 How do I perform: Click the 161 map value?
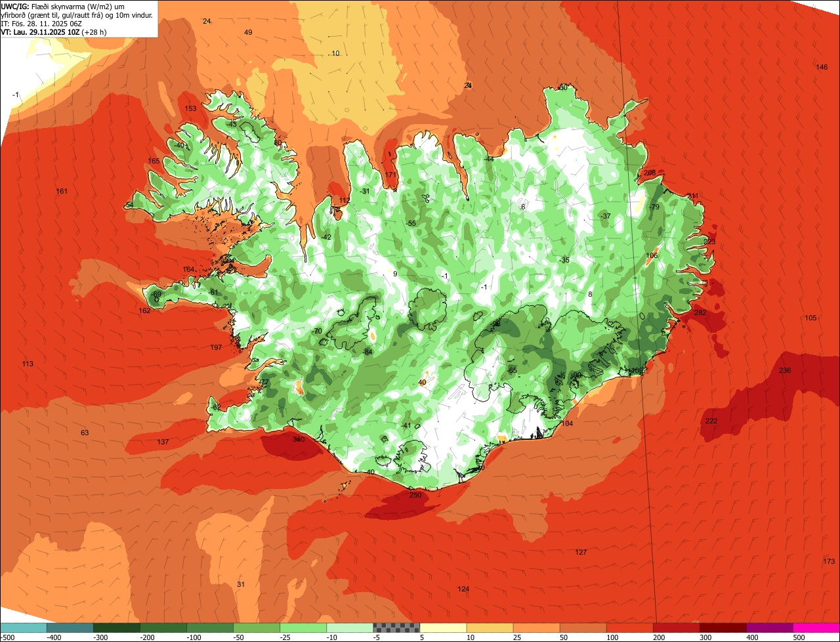point(62,191)
